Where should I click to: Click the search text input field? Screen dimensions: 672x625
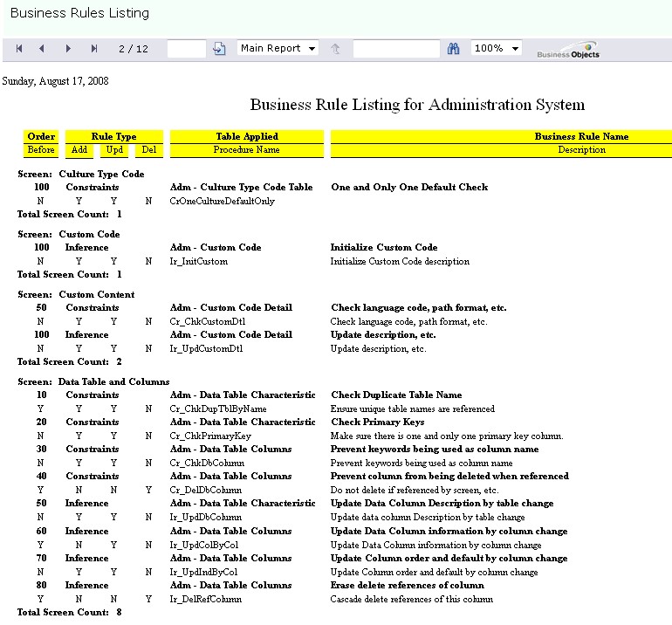click(396, 48)
